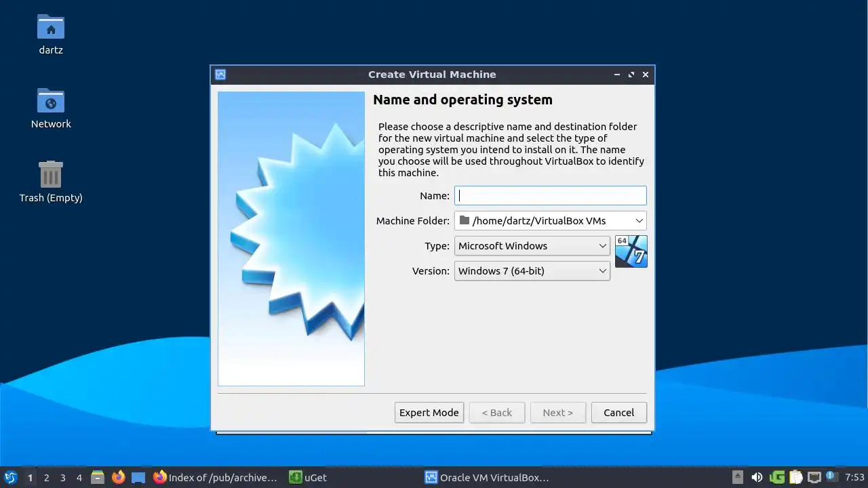Click the 'Type:' label

point(437,246)
